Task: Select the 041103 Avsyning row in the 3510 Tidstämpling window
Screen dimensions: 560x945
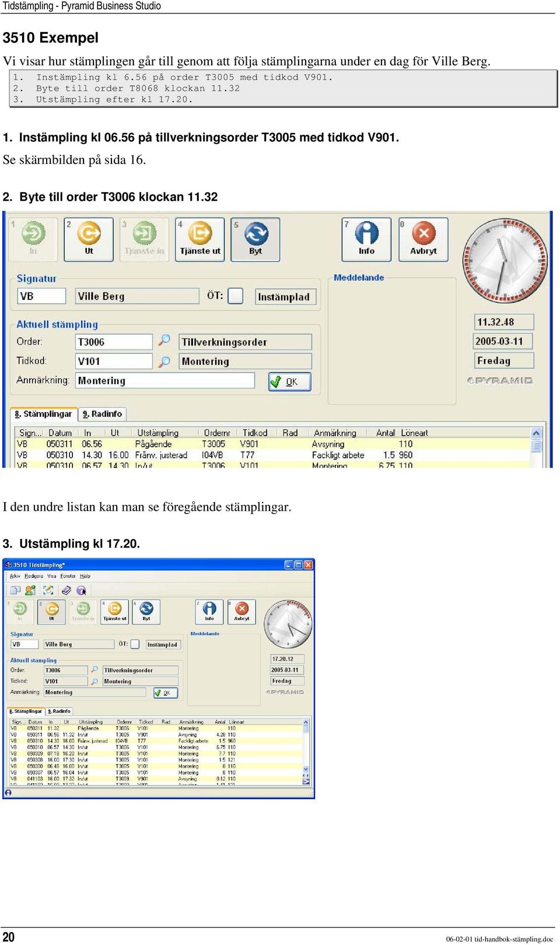Action: pos(156,779)
